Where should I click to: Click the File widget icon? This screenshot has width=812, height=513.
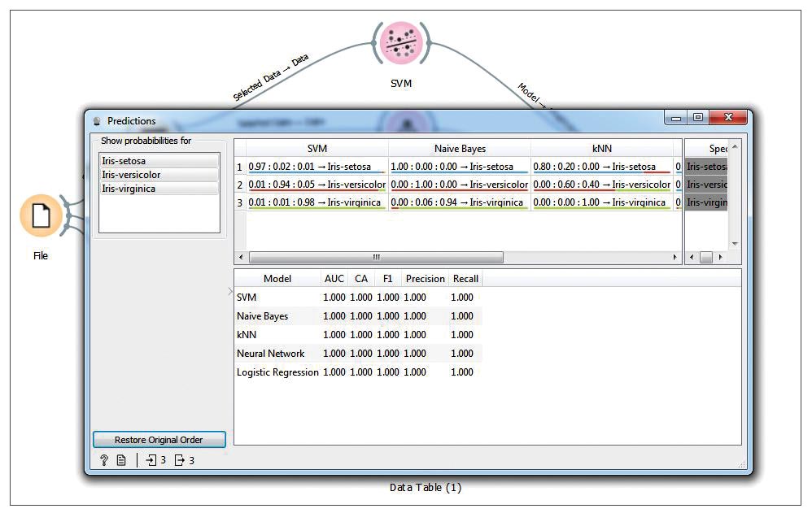[41, 217]
